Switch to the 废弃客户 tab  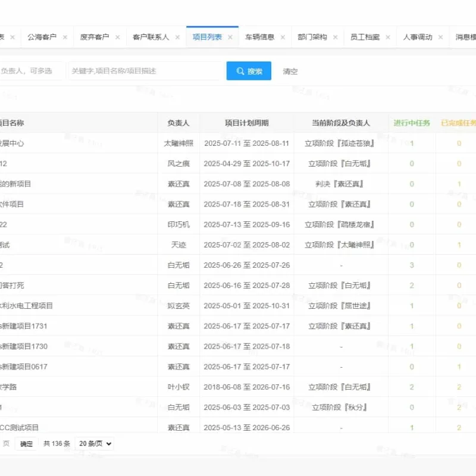click(x=95, y=37)
